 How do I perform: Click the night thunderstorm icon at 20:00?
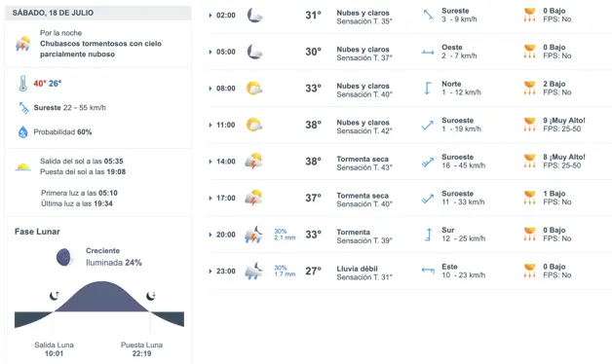[x=253, y=235]
